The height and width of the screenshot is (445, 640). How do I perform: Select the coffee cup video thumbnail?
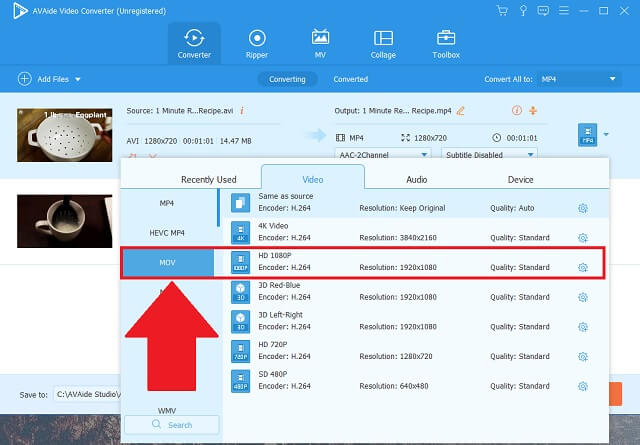point(64,221)
